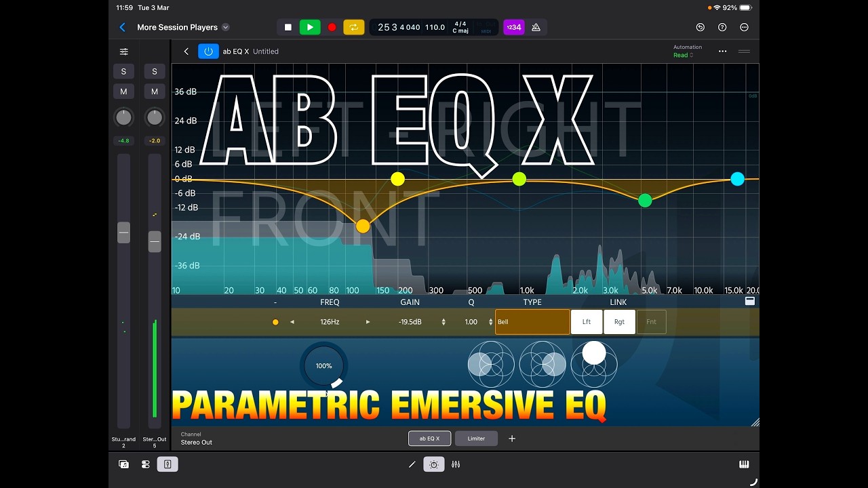This screenshot has height=488, width=868.
Task: Open the on-screen keyboard piano icon
Action: click(744, 464)
